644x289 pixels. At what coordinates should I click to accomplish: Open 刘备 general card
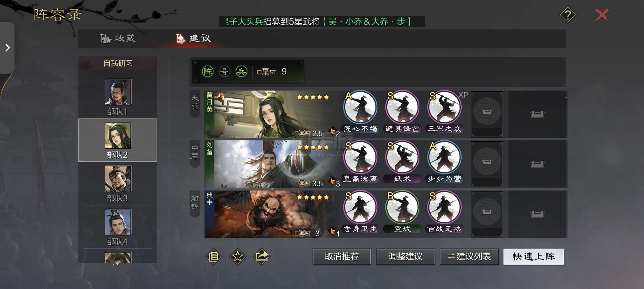(x=272, y=164)
